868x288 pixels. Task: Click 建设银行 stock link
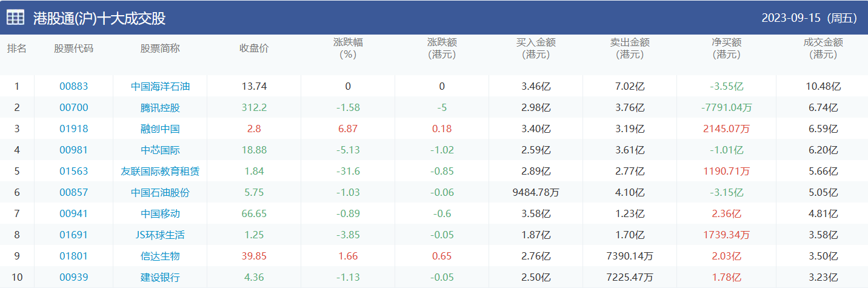click(x=160, y=277)
